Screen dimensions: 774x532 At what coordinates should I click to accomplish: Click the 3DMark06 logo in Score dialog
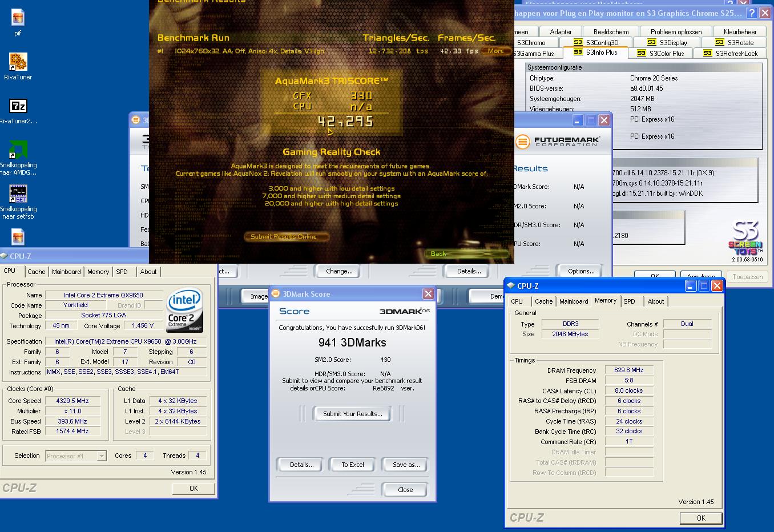(x=404, y=311)
